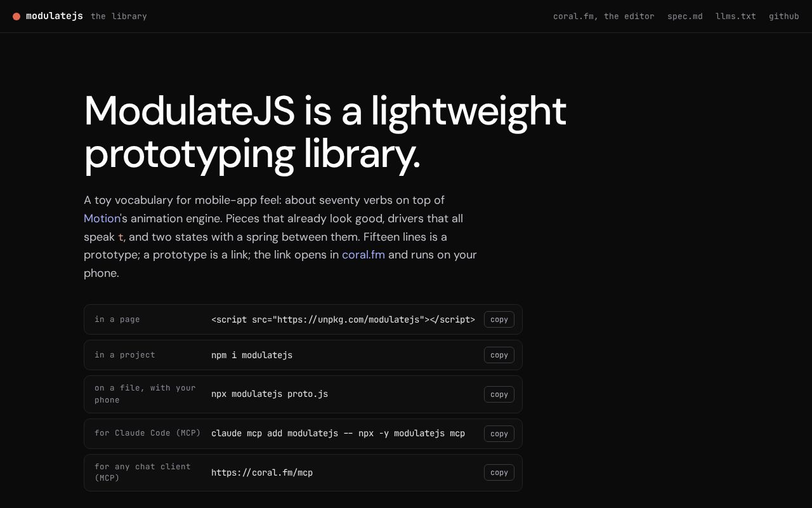The width and height of the screenshot is (812, 508).
Task: Click the 'for Claude Code (MCP)' label
Action: coord(148,433)
